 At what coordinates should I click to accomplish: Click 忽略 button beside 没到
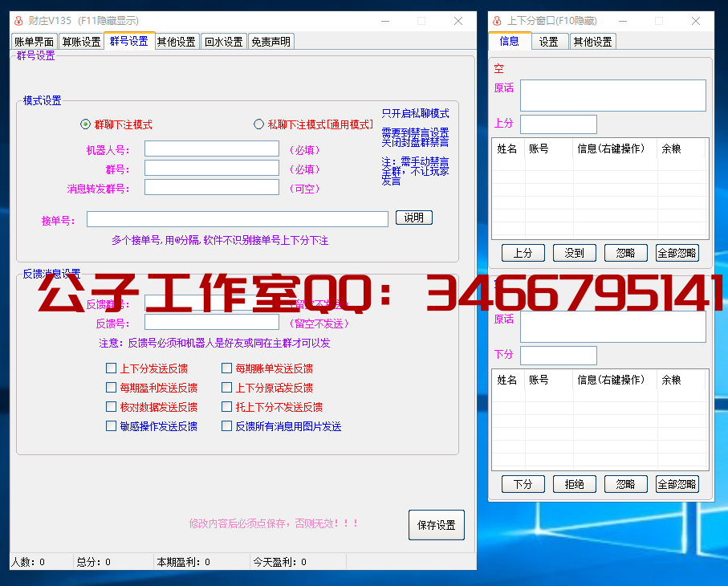[x=626, y=253]
